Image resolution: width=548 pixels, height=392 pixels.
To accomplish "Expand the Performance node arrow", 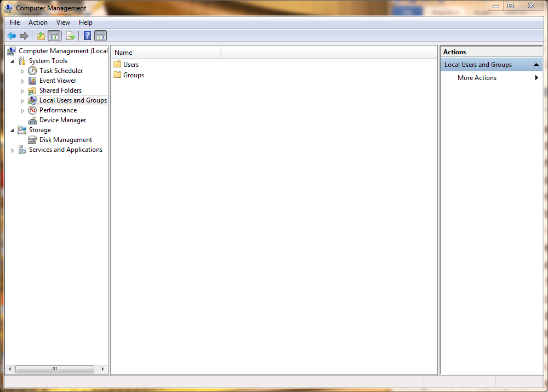I will pyautogui.click(x=22, y=111).
